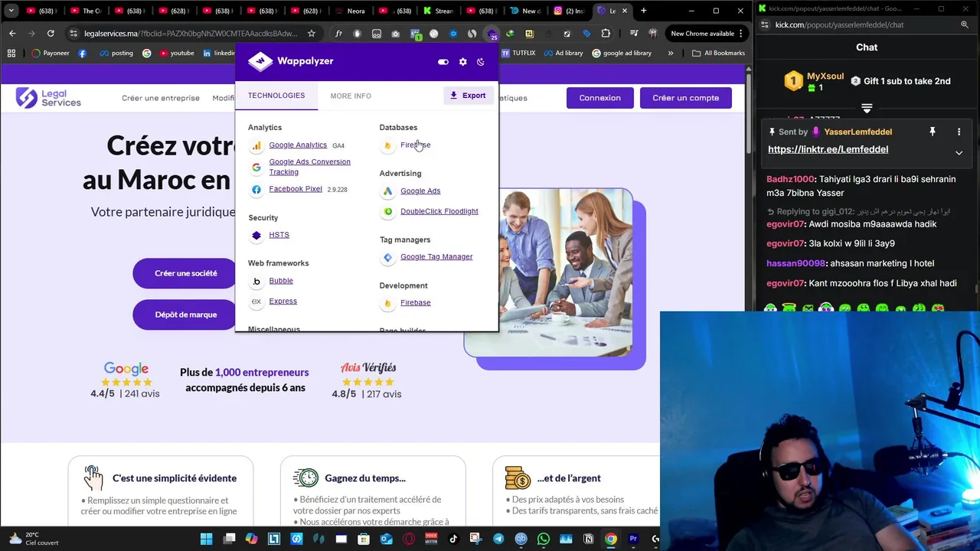Open Facebook Pixel technology link

(296, 189)
